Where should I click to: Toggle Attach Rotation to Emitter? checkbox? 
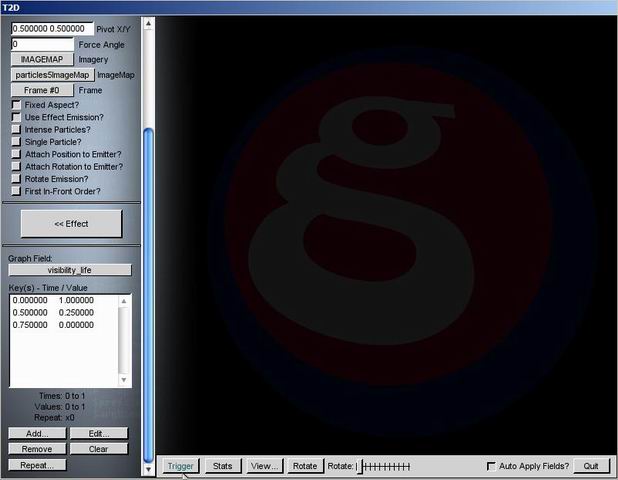(x=16, y=166)
